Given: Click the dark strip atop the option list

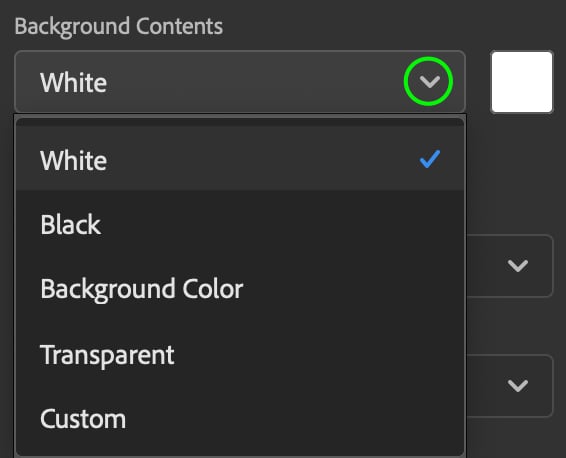Looking at the screenshot, I should click(x=240, y=122).
